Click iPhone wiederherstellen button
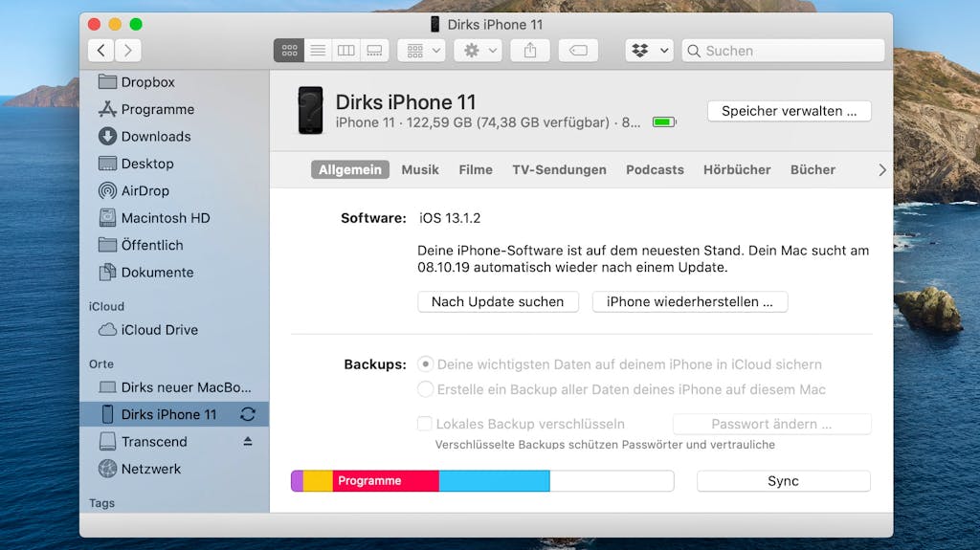The image size is (980, 550). tap(689, 302)
